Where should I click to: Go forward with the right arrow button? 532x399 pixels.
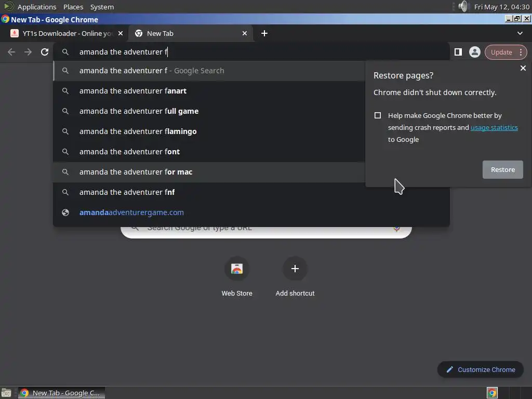click(28, 52)
